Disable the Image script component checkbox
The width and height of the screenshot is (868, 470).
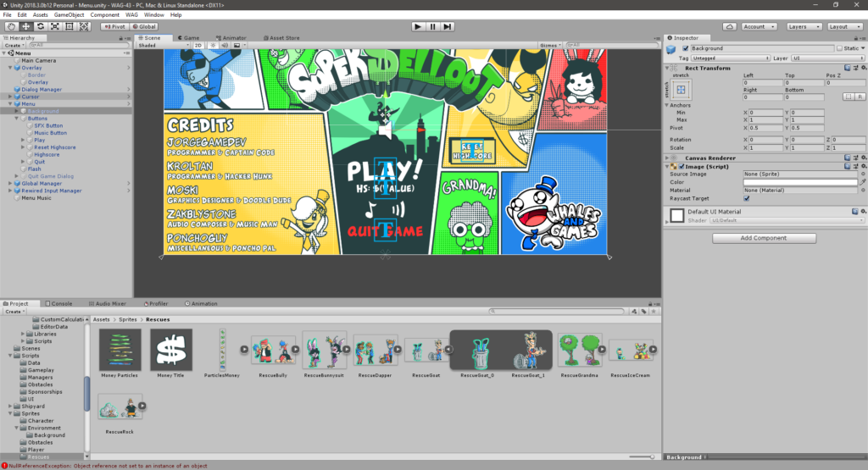tap(682, 167)
